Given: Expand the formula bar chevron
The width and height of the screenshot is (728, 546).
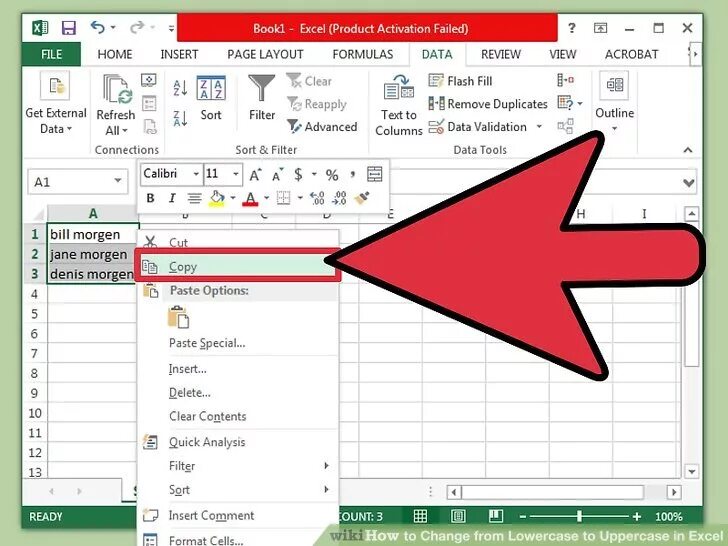Looking at the screenshot, I should coord(689,182).
